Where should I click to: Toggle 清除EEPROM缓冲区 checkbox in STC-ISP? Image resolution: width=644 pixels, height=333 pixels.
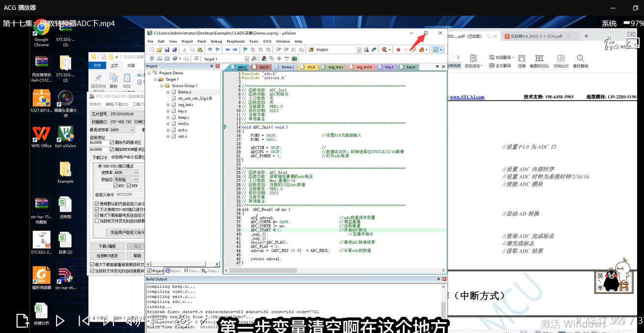click(x=112, y=149)
